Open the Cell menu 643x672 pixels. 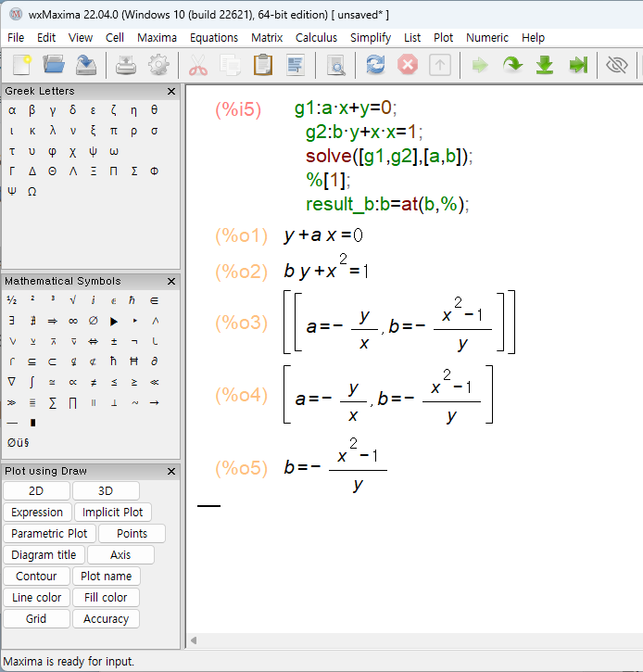(x=115, y=38)
